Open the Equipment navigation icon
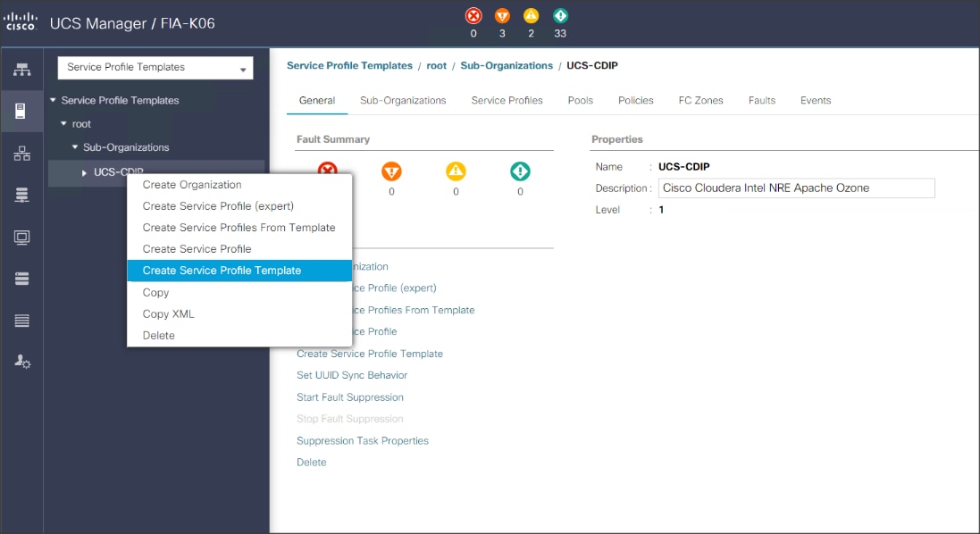 coord(22,67)
